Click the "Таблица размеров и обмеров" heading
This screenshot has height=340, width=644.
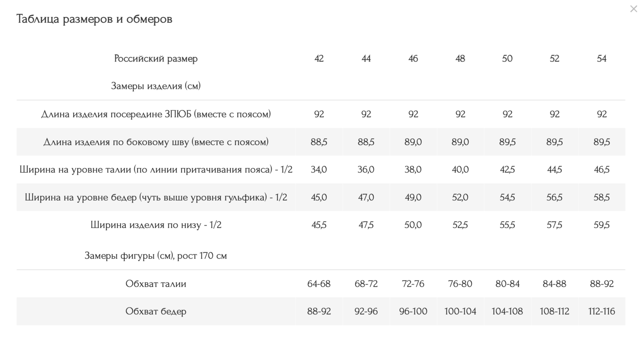point(94,19)
